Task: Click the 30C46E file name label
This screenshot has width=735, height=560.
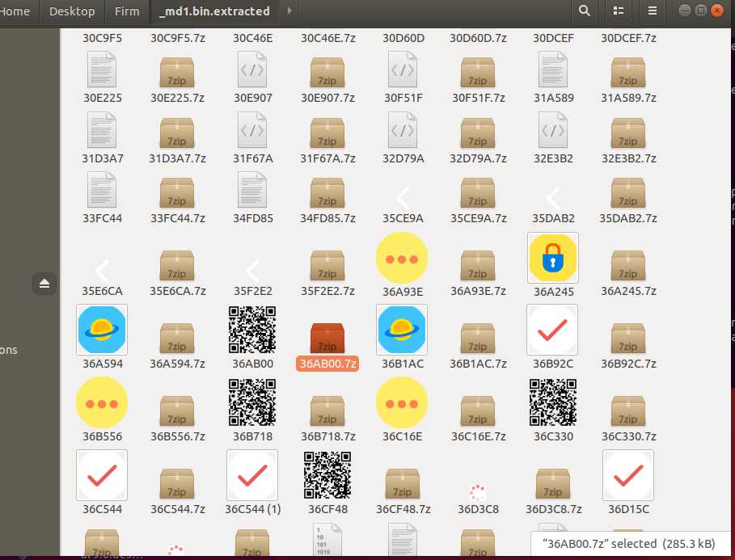Action: [x=252, y=38]
